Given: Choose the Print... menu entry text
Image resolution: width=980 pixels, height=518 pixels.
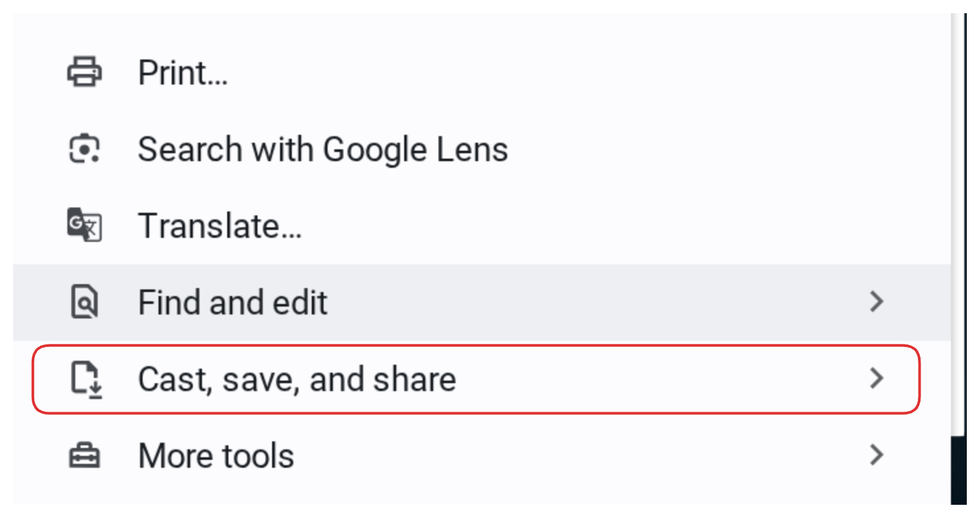Looking at the screenshot, I should pos(183,72).
